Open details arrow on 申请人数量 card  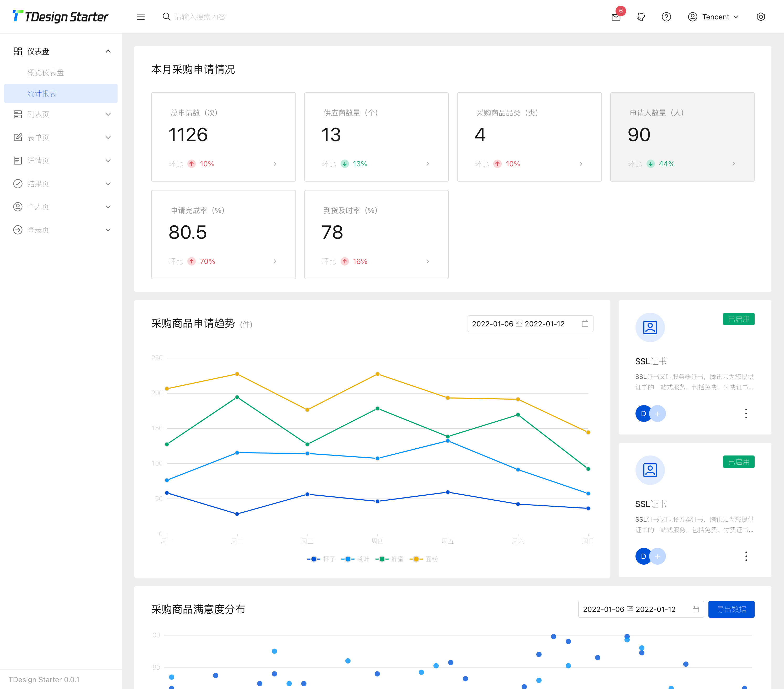[x=733, y=164]
